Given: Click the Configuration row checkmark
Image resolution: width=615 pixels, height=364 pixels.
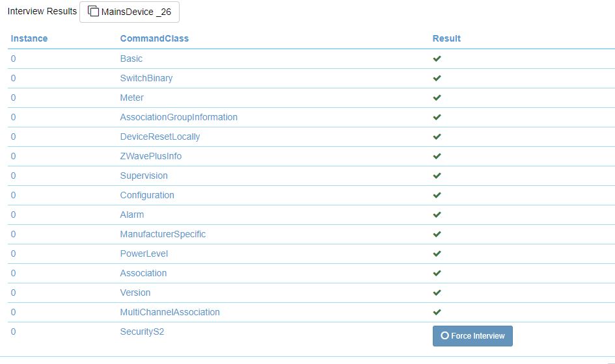Looking at the screenshot, I should (x=437, y=195).
